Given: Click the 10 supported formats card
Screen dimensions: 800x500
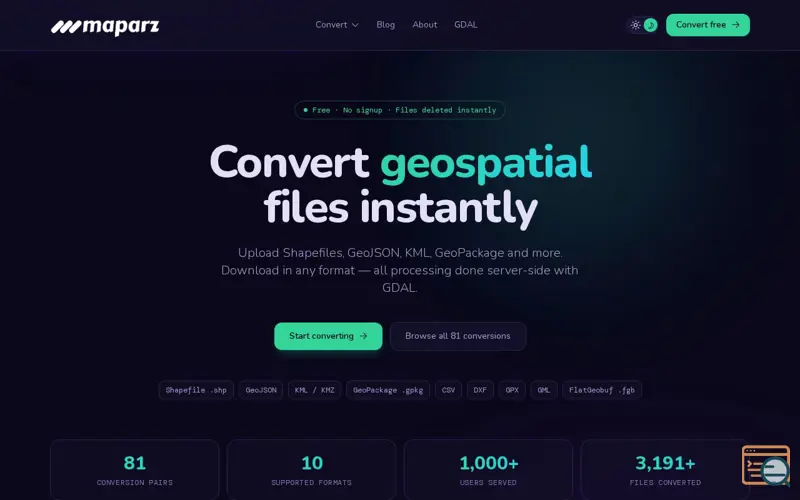Looking at the screenshot, I should 311,470.
